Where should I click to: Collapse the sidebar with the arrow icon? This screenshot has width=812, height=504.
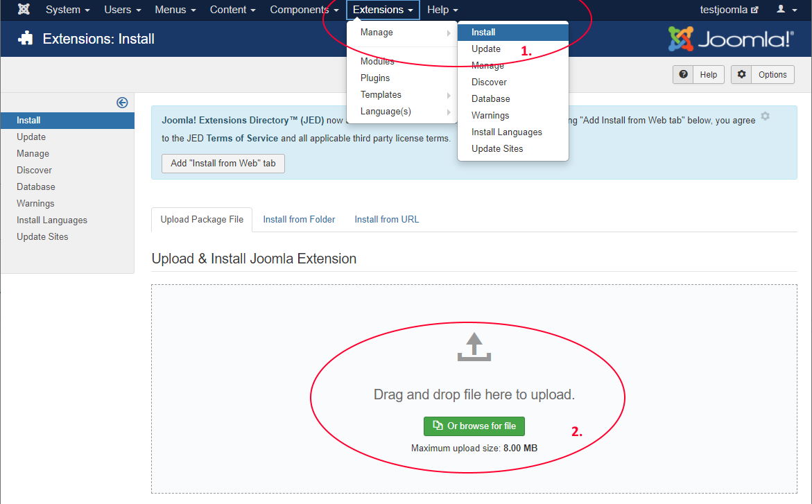[122, 103]
